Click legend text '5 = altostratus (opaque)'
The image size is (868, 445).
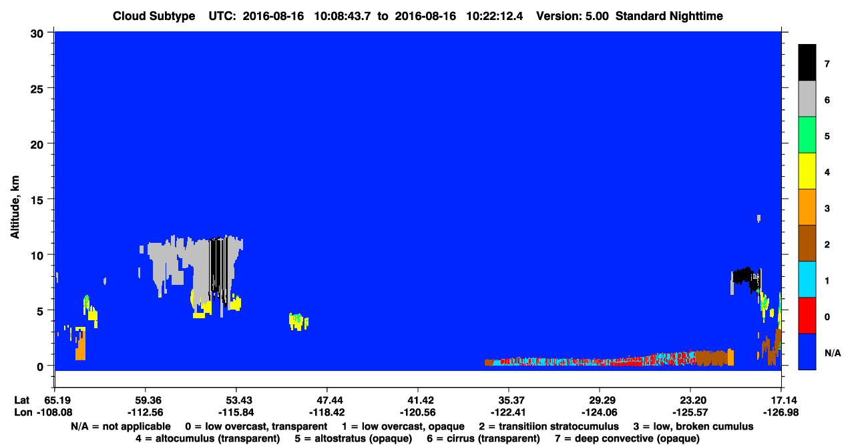[353, 438]
